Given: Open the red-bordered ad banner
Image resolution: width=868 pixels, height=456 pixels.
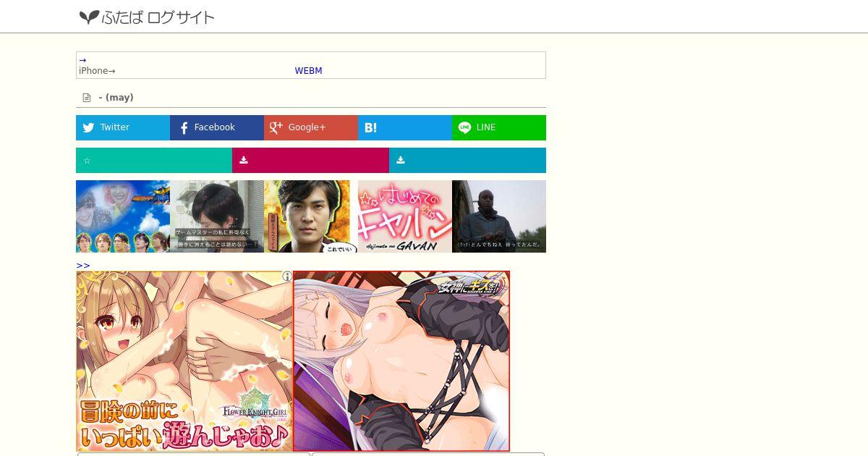Looking at the screenshot, I should coord(401,361).
